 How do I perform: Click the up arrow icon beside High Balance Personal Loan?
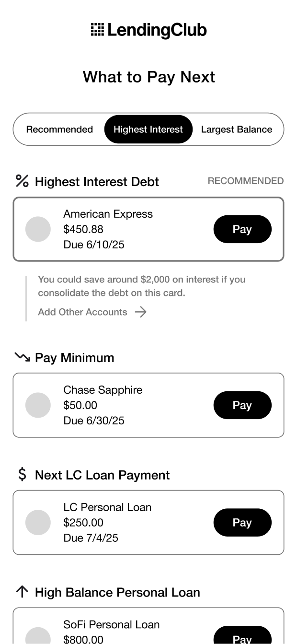(x=22, y=592)
